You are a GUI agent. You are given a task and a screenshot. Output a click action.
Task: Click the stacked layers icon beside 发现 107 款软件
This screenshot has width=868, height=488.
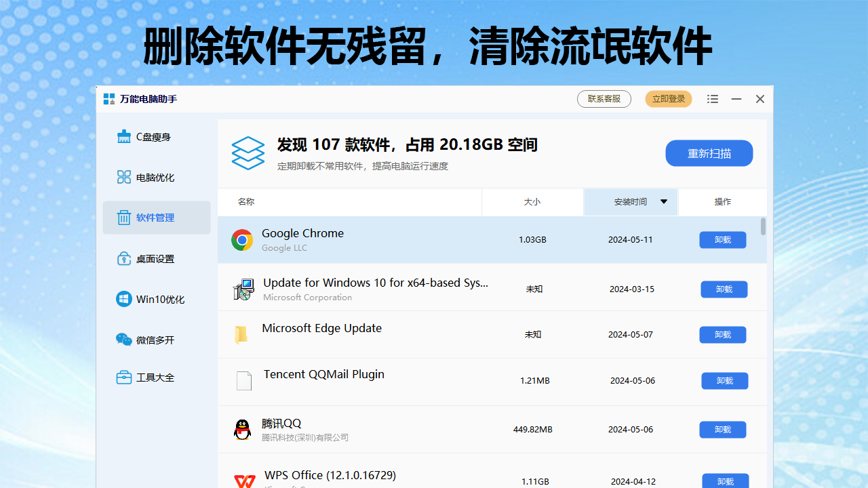pos(248,153)
